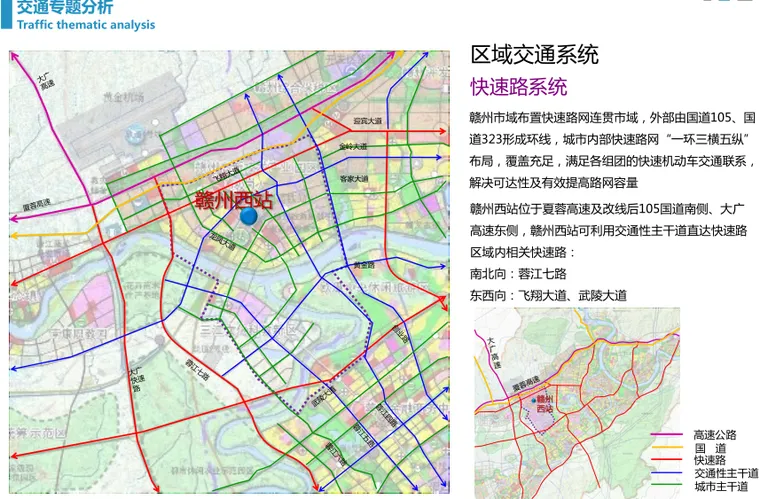Click the 大广快速路 vertical road label
Screen dimensions: 760x499
click(135, 380)
